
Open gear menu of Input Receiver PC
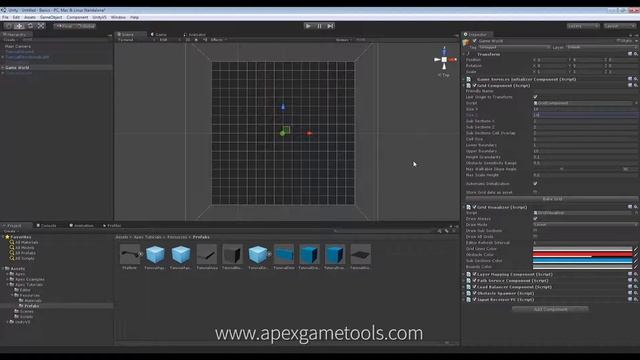(x=636, y=299)
